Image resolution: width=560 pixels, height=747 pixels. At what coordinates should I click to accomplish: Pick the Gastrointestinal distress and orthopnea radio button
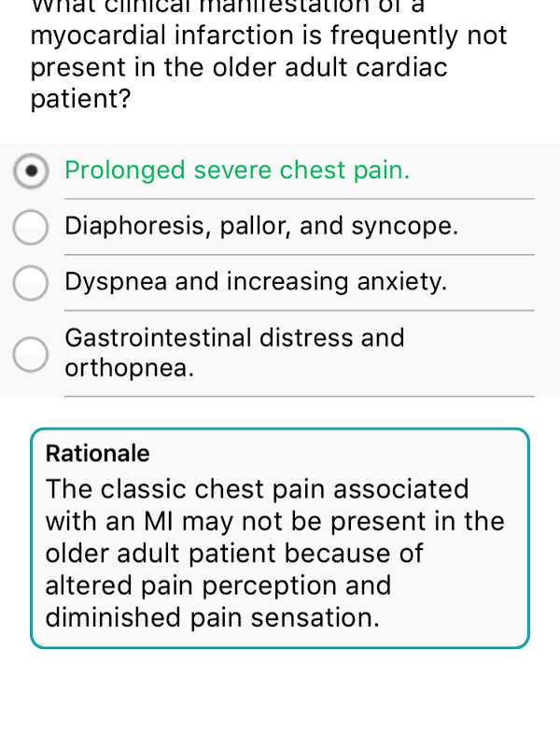tap(32, 353)
